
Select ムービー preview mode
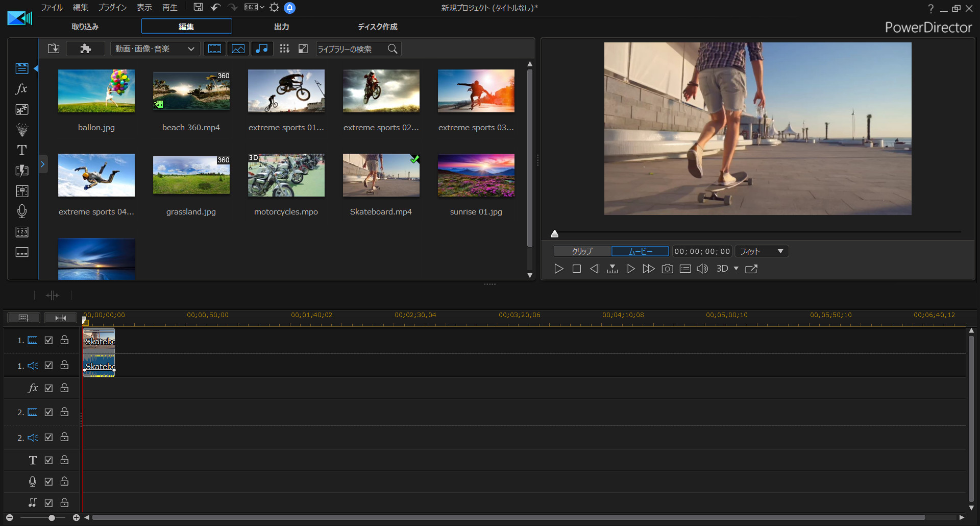[x=640, y=251]
